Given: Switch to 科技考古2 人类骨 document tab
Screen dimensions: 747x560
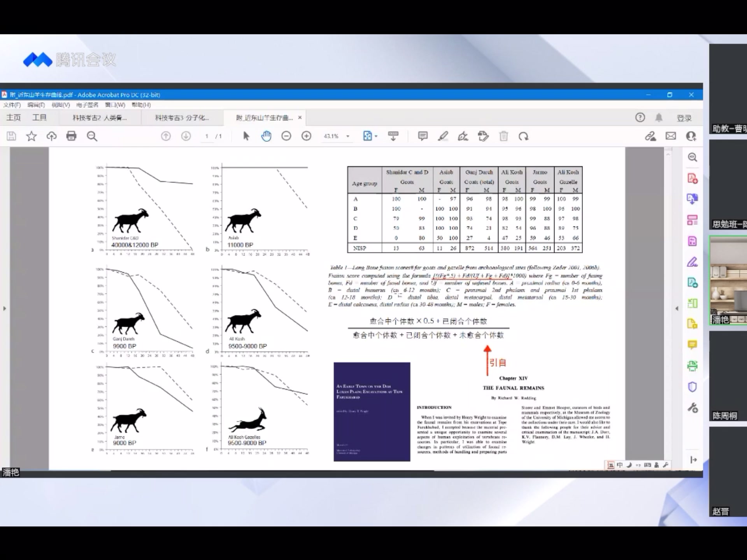Looking at the screenshot, I should pos(100,117).
